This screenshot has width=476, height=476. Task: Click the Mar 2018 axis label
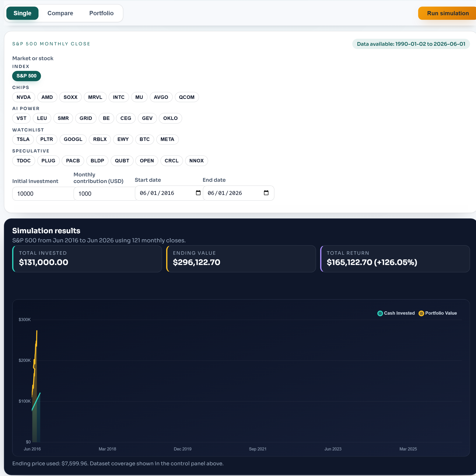pos(107,449)
